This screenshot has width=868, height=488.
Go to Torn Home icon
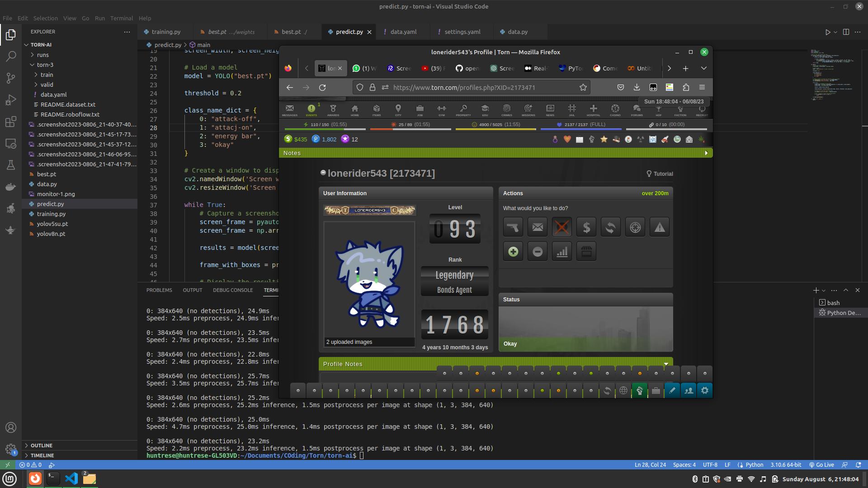355,110
